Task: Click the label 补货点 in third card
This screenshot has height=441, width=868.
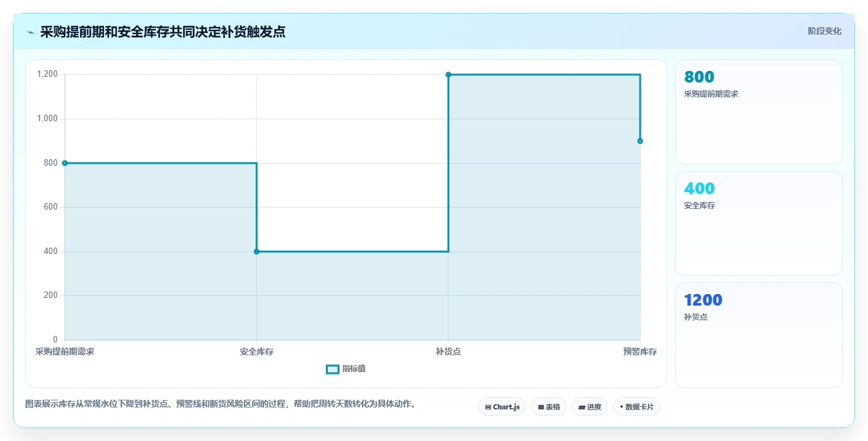Action: click(696, 317)
